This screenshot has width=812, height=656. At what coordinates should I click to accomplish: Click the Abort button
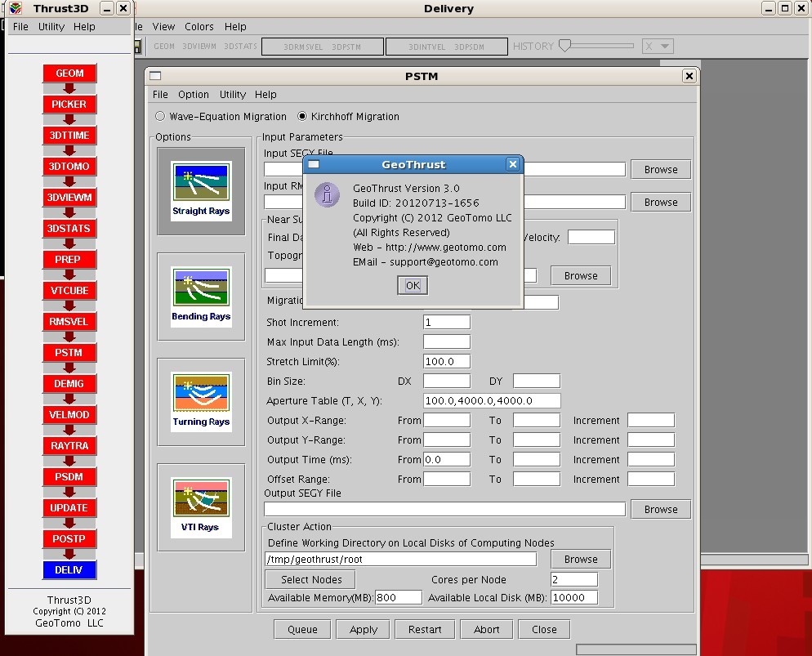pyautogui.click(x=487, y=629)
